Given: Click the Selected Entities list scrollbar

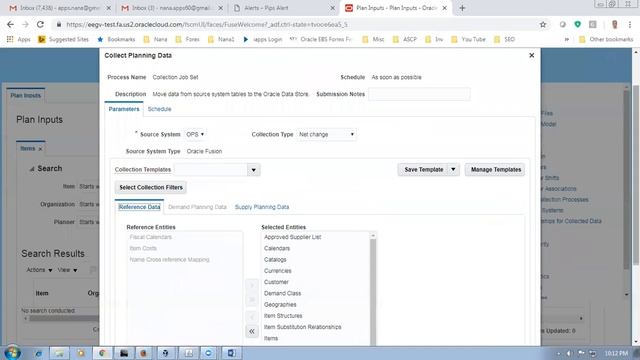Looking at the screenshot, I should (373, 290).
